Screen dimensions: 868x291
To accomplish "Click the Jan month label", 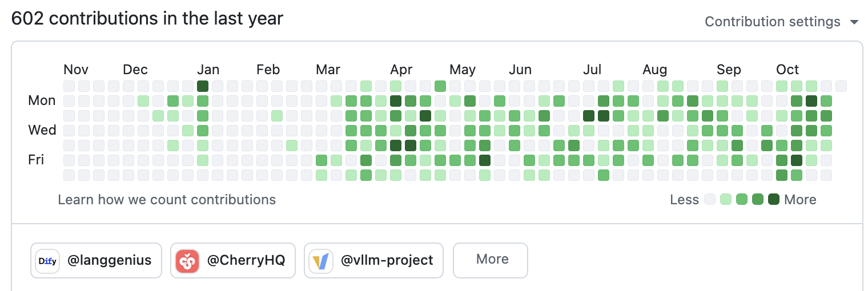I will point(208,70).
